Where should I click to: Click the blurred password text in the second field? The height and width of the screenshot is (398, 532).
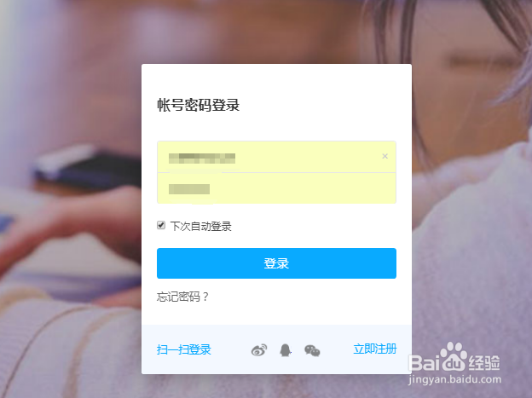189,189
